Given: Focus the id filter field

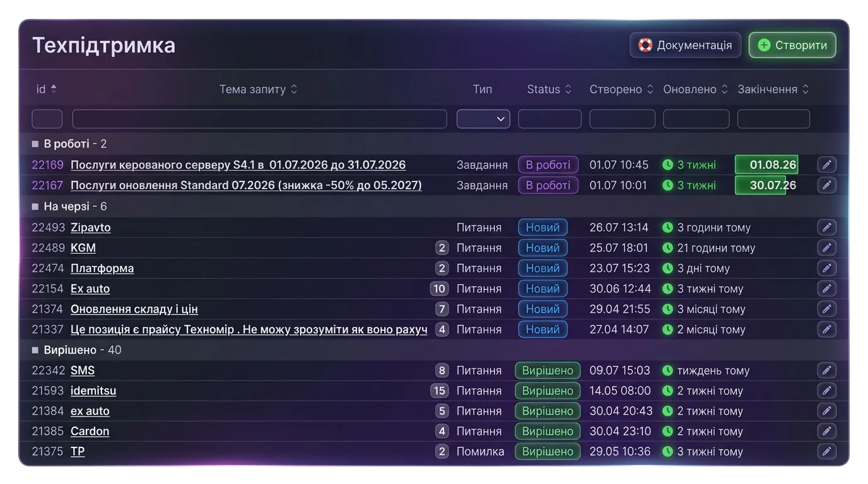Looking at the screenshot, I should click(x=47, y=118).
